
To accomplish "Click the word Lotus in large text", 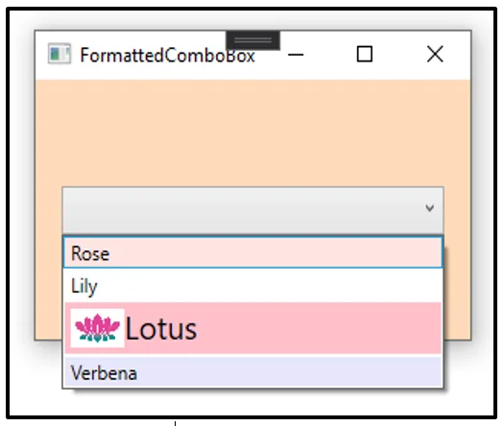I will click(161, 329).
